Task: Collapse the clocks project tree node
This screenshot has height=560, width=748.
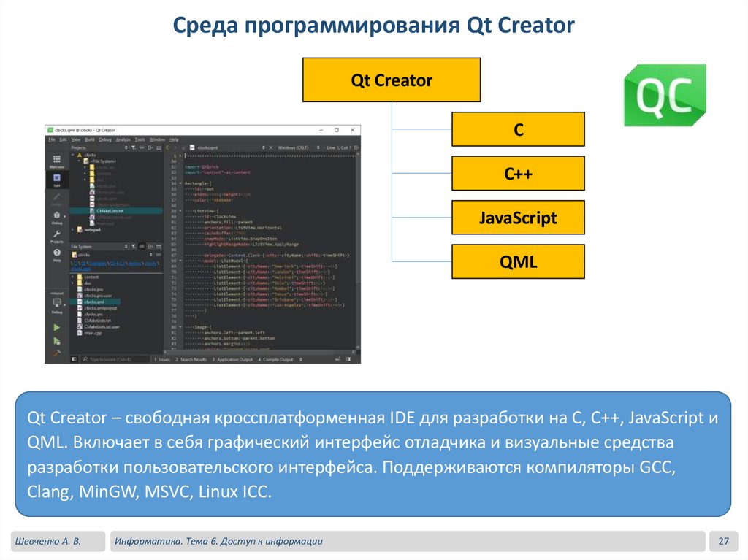Action: [x=73, y=155]
